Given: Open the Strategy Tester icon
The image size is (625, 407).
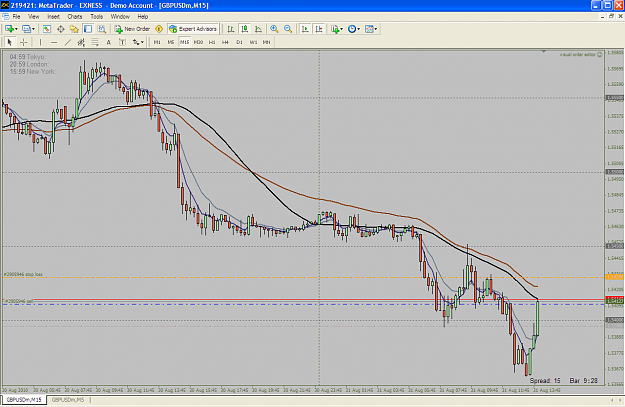Looking at the screenshot, I should click(x=102, y=29).
